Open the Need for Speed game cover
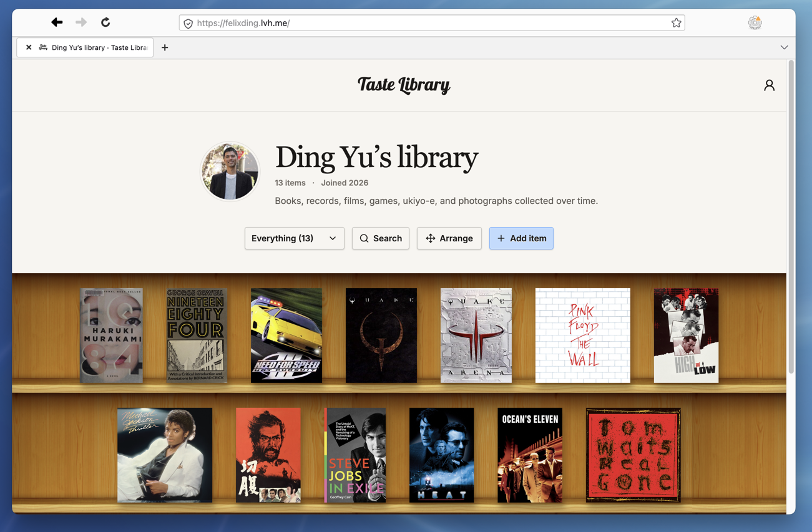Image resolution: width=812 pixels, height=532 pixels. (x=286, y=336)
